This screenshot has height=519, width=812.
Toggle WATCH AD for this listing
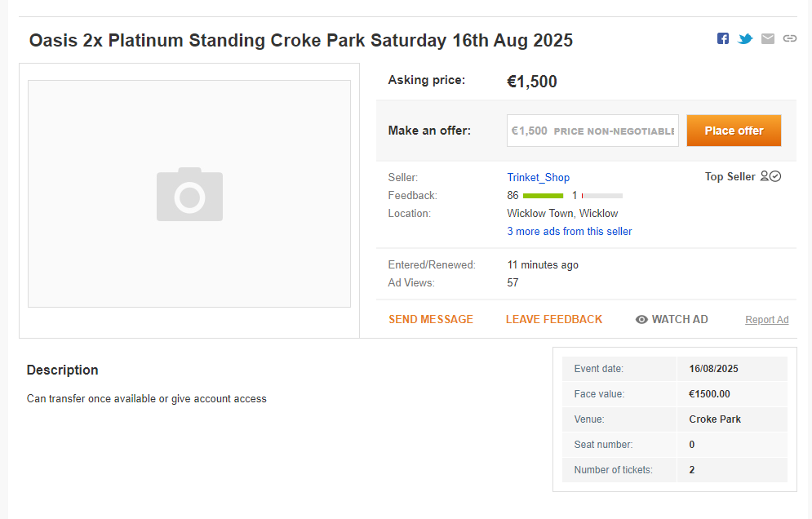pyautogui.click(x=672, y=319)
